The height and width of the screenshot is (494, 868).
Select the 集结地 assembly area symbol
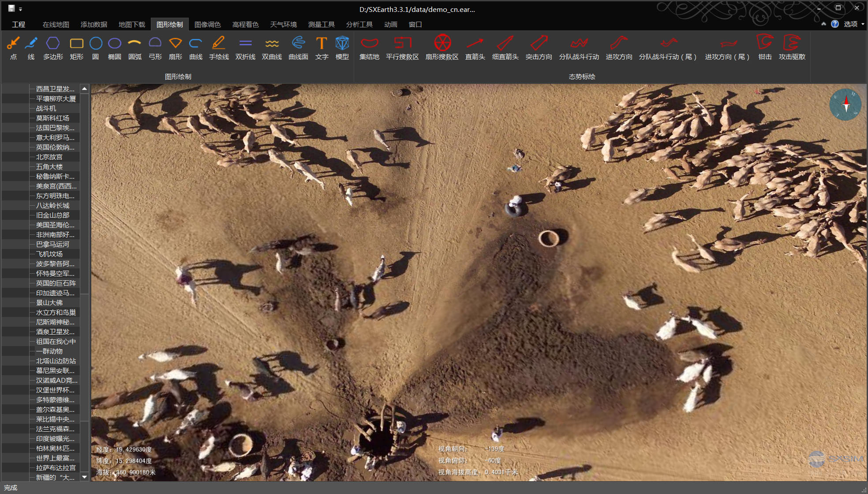tap(370, 48)
